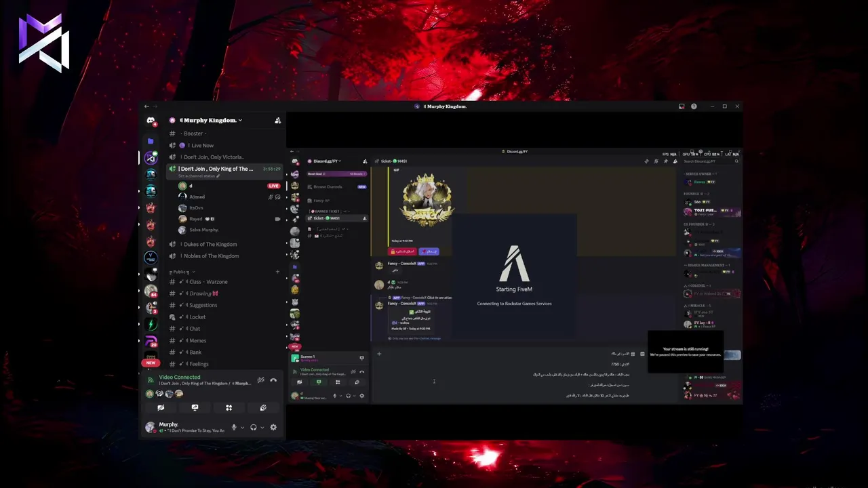Click the shared stream view showing Starting FiveM
This screenshot has width=868, height=488.
(x=514, y=276)
